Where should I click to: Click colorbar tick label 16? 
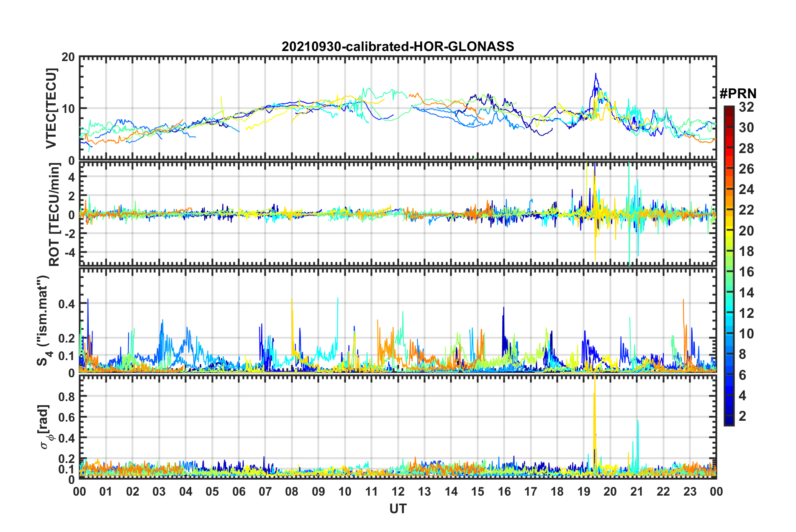746,272
